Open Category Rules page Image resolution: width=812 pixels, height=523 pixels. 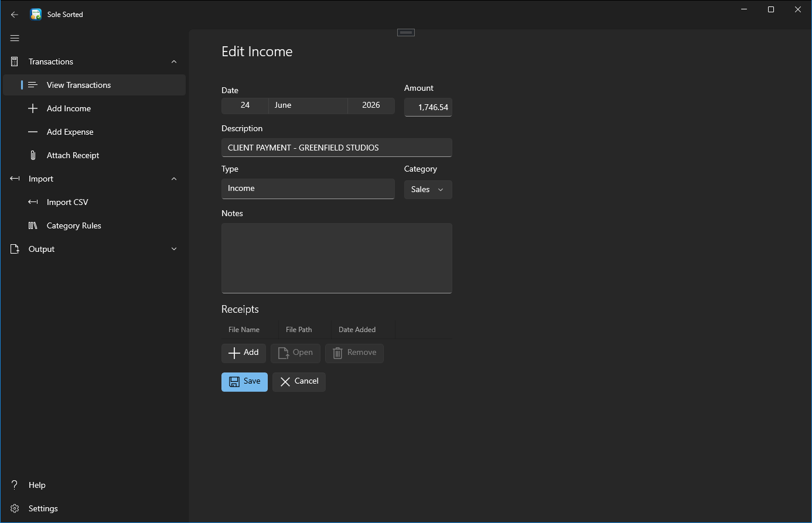pos(94,225)
